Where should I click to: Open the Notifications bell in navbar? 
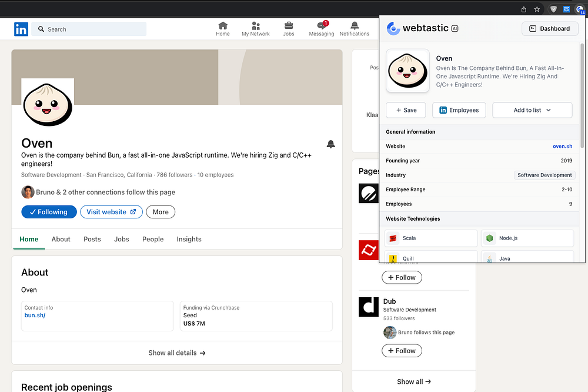(x=355, y=25)
